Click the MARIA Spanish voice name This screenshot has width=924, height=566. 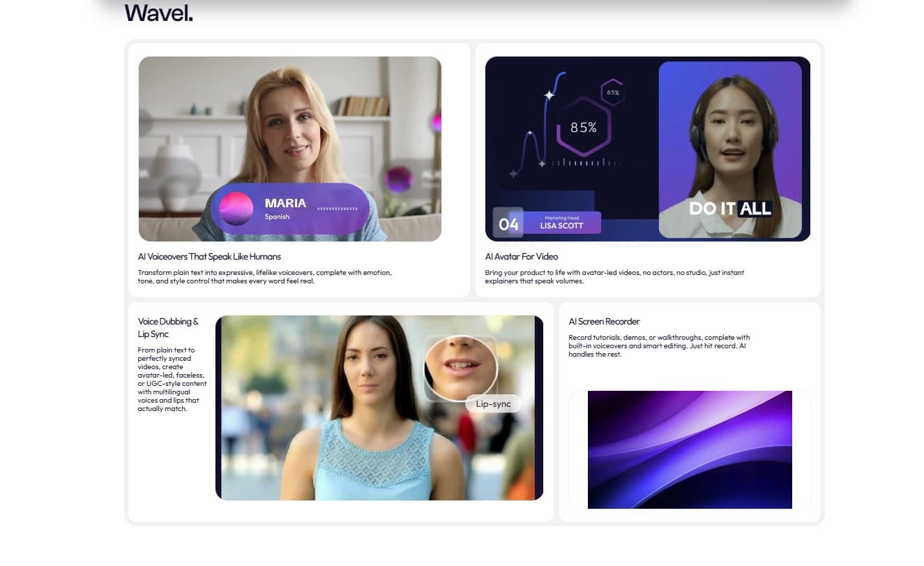click(x=285, y=207)
